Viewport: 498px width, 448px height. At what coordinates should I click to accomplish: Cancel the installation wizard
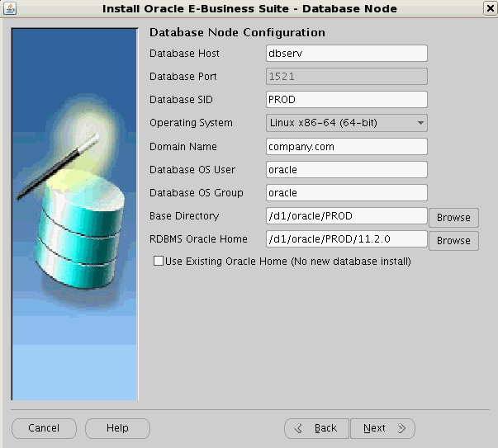coord(44,428)
